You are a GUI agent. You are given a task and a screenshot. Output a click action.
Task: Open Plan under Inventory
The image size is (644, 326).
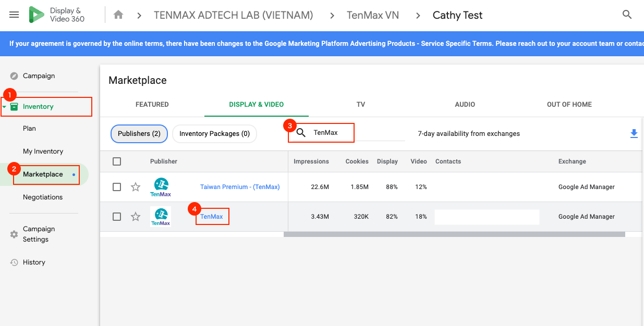pos(29,129)
